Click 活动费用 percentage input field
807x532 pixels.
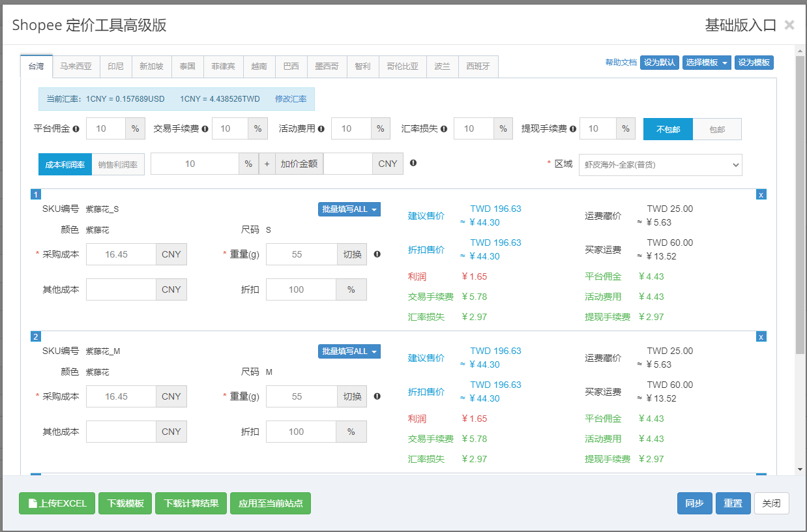(351, 129)
